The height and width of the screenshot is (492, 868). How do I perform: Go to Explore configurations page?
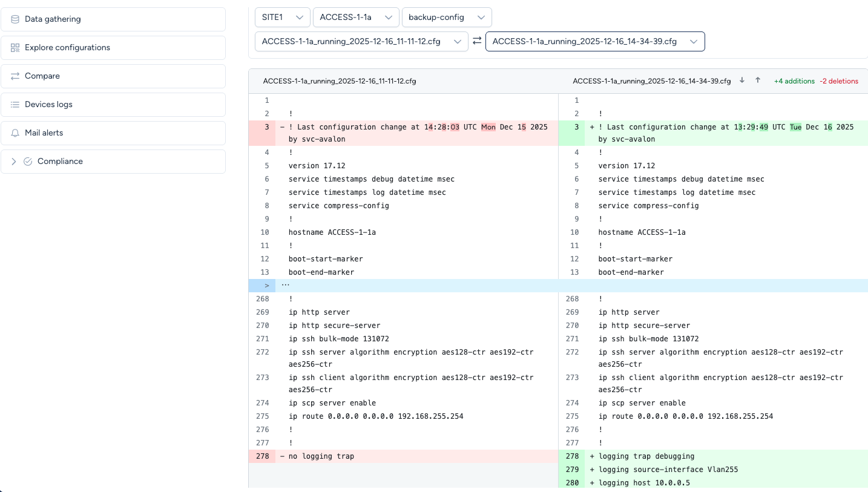[x=67, y=48]
